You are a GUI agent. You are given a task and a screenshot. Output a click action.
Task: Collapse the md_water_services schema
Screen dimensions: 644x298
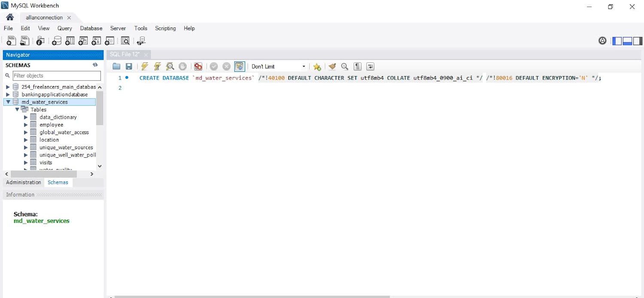8,102
